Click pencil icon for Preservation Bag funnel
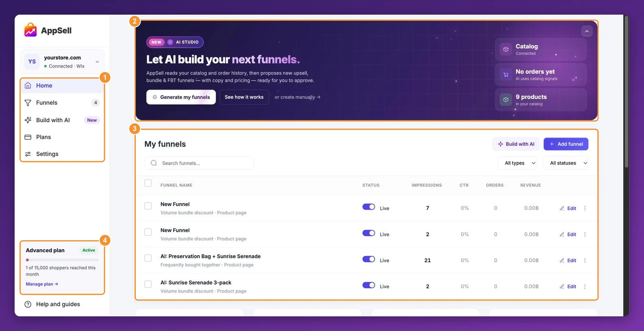This screenshot has height=331, width=644. point(562,261)
